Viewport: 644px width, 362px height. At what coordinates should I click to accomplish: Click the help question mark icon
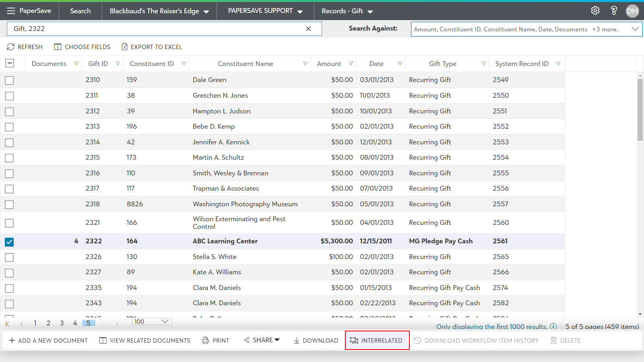614,11
